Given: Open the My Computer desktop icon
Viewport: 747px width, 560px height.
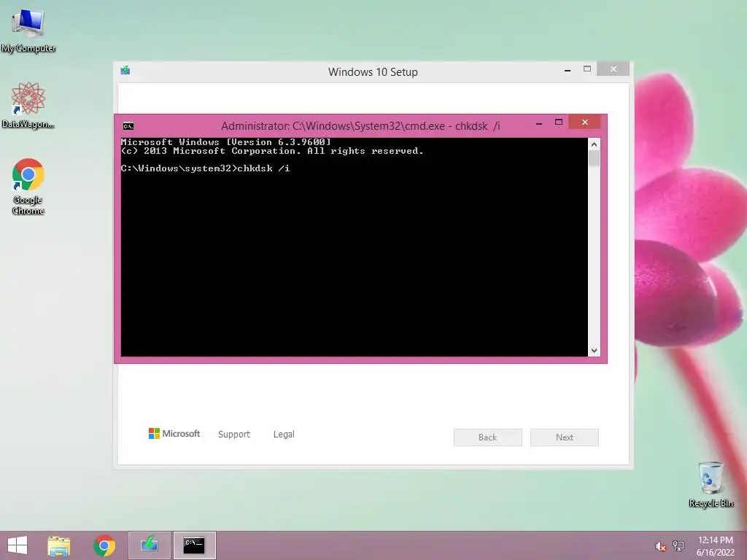Looking at the screenshot, I should [x=28, y=31].
